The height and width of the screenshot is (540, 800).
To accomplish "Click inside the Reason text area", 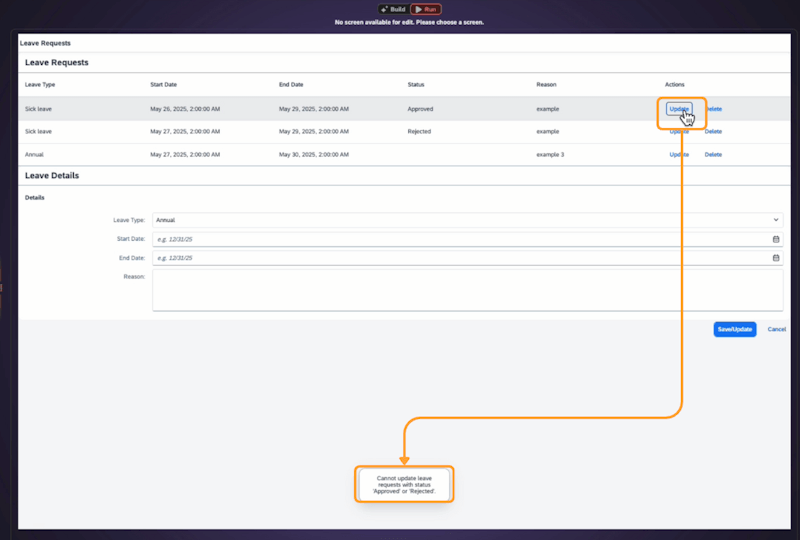I will click(x=467, y=289).
